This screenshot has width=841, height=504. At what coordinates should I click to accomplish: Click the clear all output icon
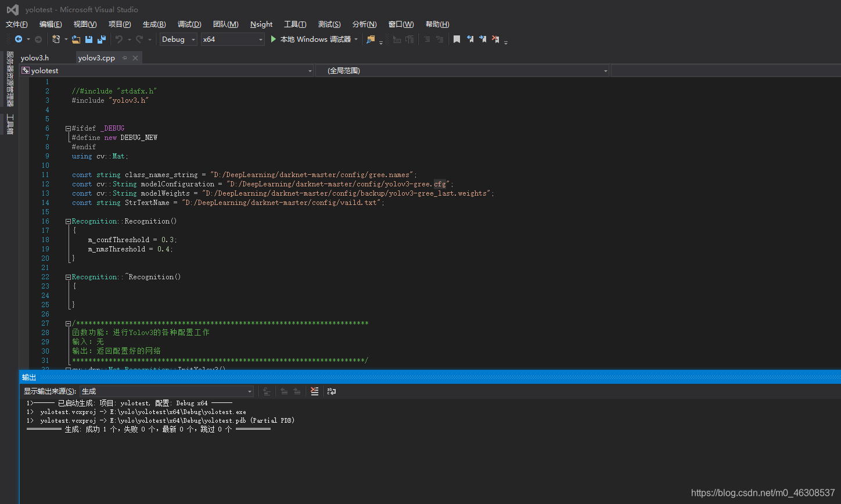point(314,391)
